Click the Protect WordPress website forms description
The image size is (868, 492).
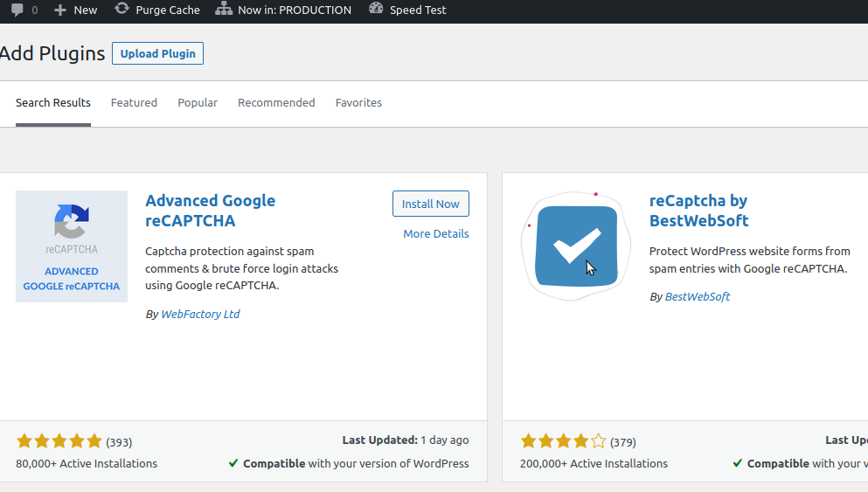click(x=749, y=260)
